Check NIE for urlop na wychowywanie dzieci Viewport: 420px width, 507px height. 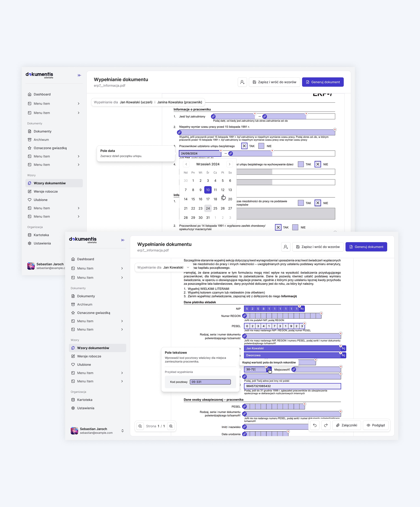pyautogui.click(x=318, y=164)
